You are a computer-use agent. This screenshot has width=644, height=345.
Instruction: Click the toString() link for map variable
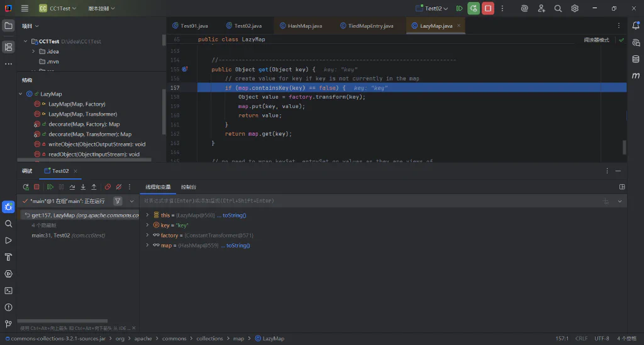(x=238, y=245)
